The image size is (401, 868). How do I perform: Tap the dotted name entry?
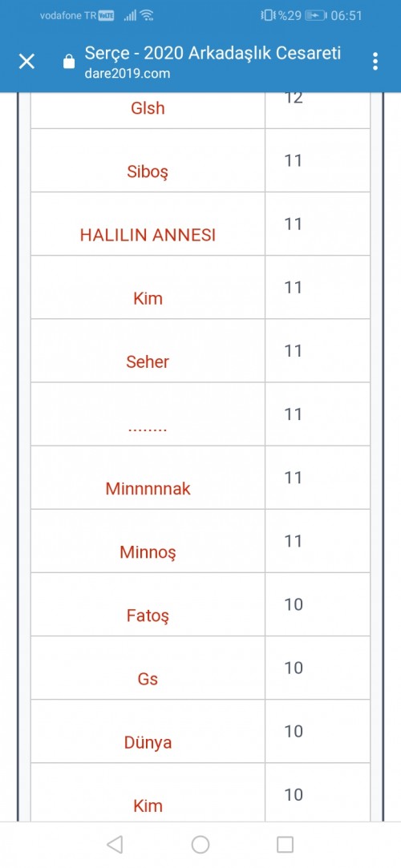pyautogui.click(x=148, y=429)
